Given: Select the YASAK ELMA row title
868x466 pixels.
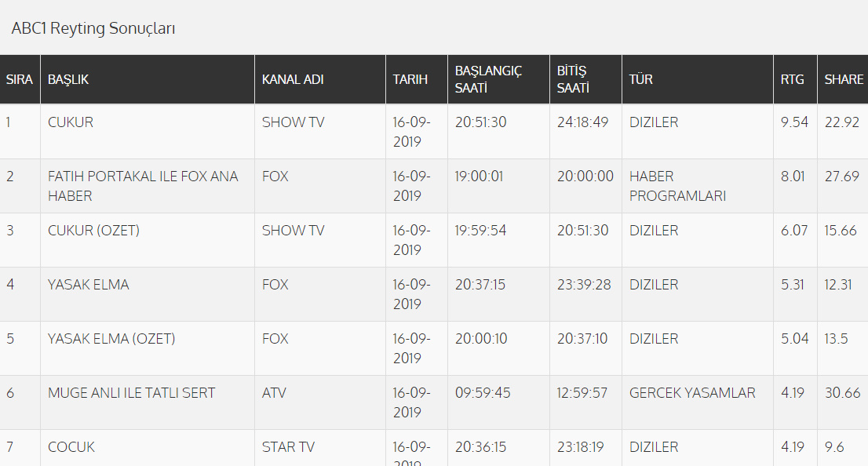Looking at the screenshot, I should 89,285.
